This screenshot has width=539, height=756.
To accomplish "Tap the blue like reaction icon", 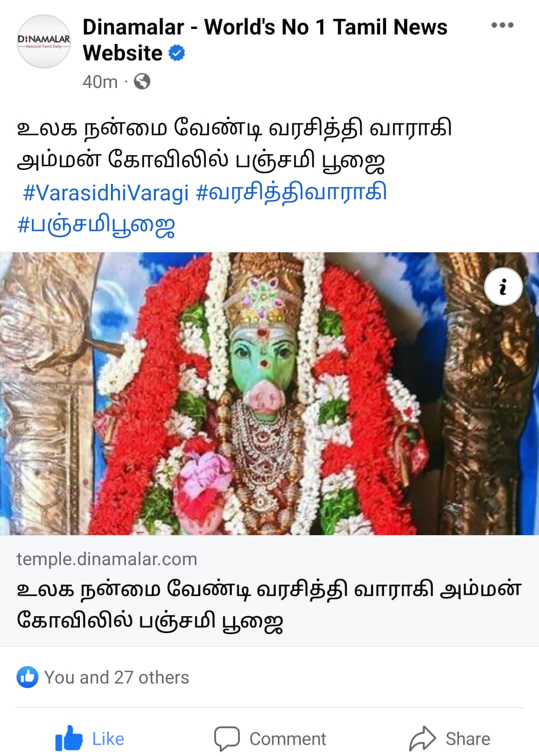I will (27, 677).
